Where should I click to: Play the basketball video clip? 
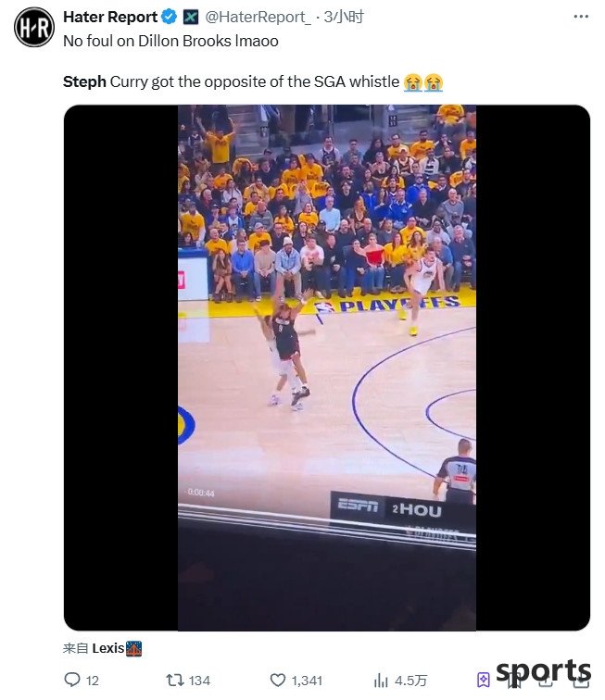coord(327,368)
